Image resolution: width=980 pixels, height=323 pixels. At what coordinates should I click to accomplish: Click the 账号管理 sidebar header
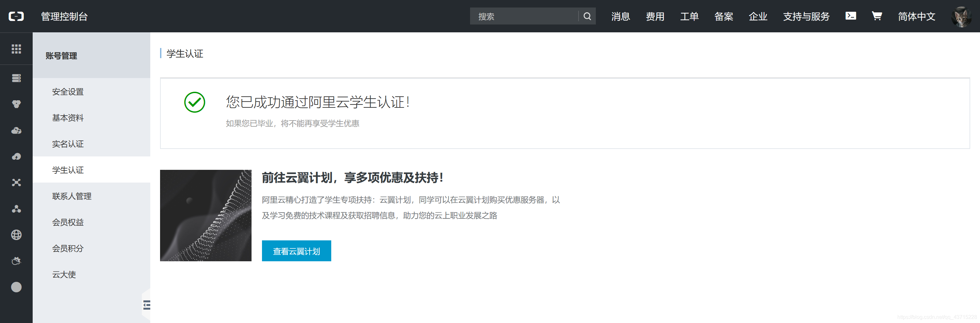click(91, 56)
